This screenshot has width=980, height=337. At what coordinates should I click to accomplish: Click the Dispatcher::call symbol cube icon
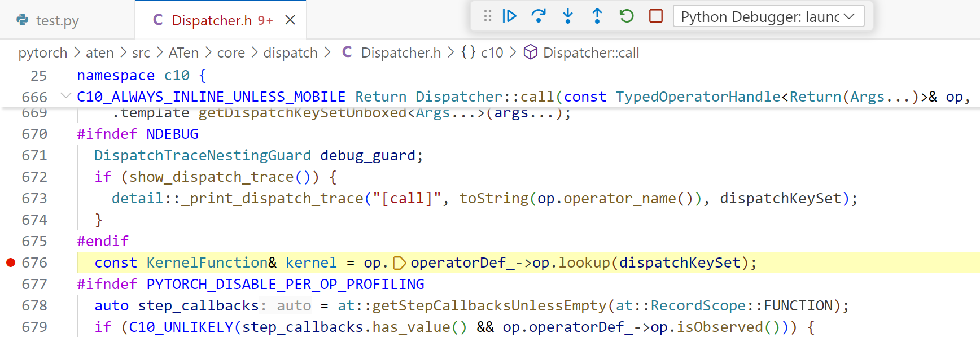pos(530,52)
